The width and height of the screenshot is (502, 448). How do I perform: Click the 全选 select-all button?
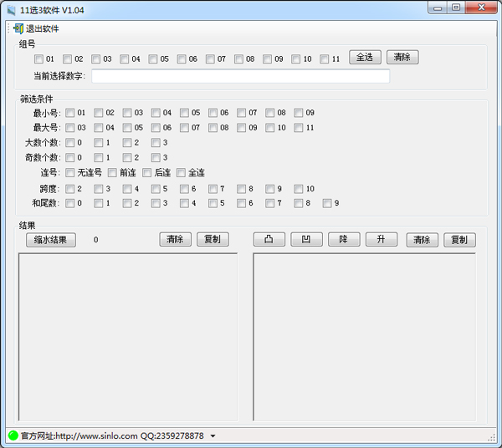point(365,58)
